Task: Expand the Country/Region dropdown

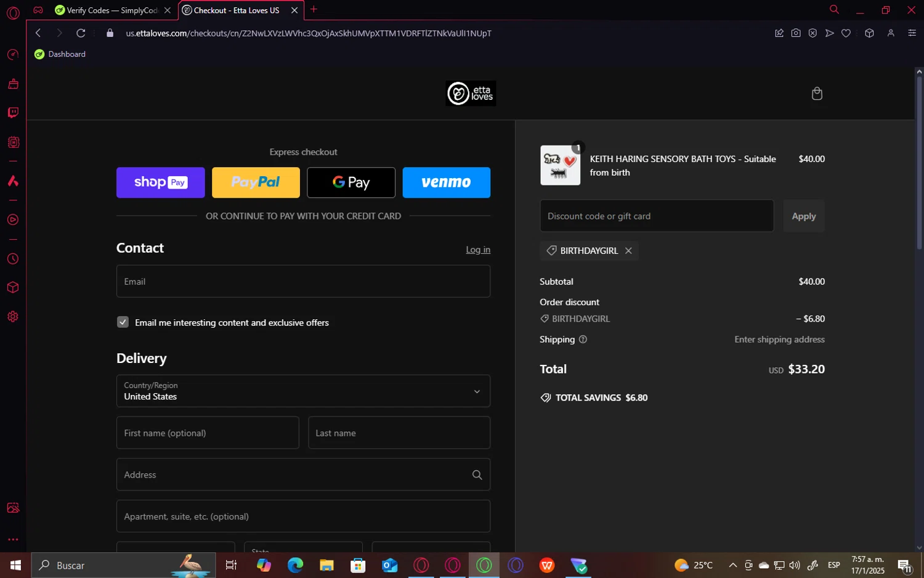Action: (x=303, y=391)
